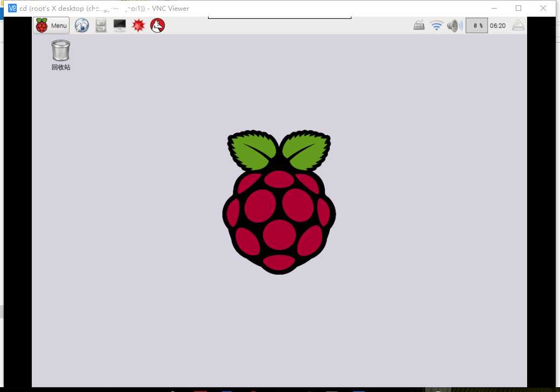Minimize the VNC Viewer window
The image size is (560, 392).
point(494,8)
